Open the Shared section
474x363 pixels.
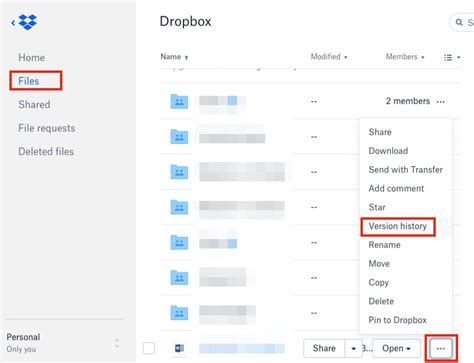(x=34, y=105)
